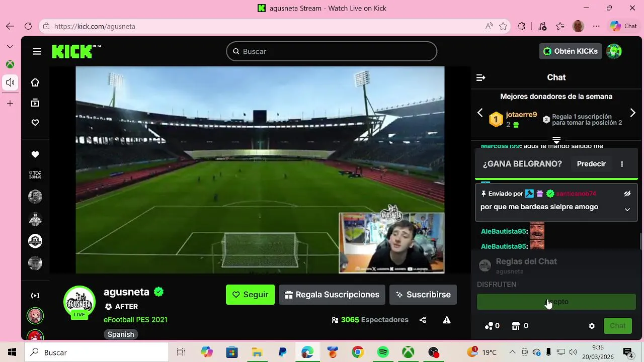Open Following outline heart icon in sidebar

[35, 123]
